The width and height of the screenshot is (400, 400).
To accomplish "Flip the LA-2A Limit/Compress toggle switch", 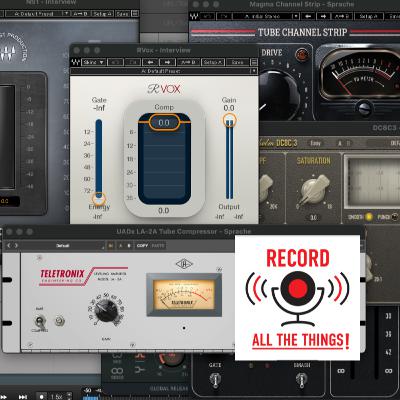I will click(x=39, y=321).
